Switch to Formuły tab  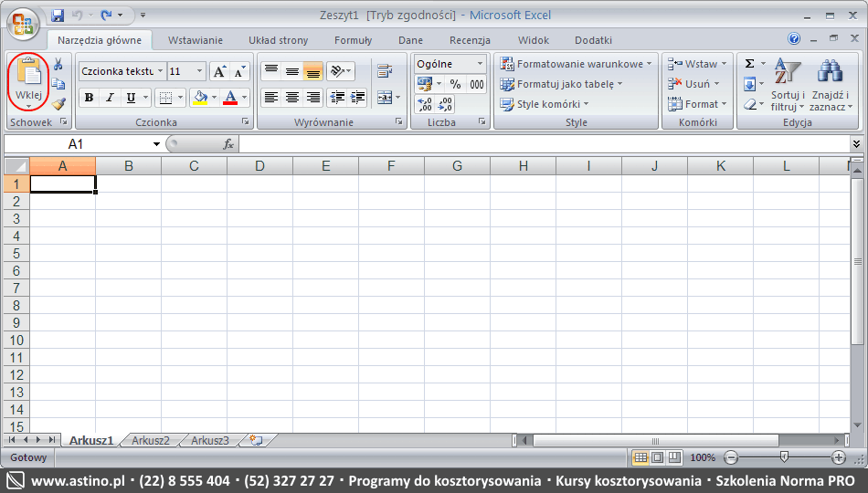pos(354,40)
